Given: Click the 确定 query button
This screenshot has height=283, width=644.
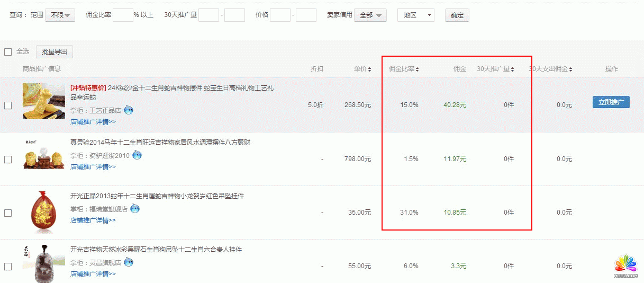Looking at the screenshot, I should coord(457,15).
